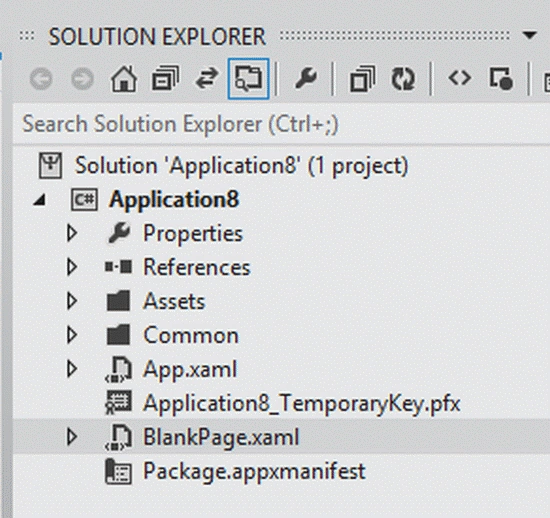Select Package.appxmanifest file
550x518 pixels.
click(x=254, y=471)
